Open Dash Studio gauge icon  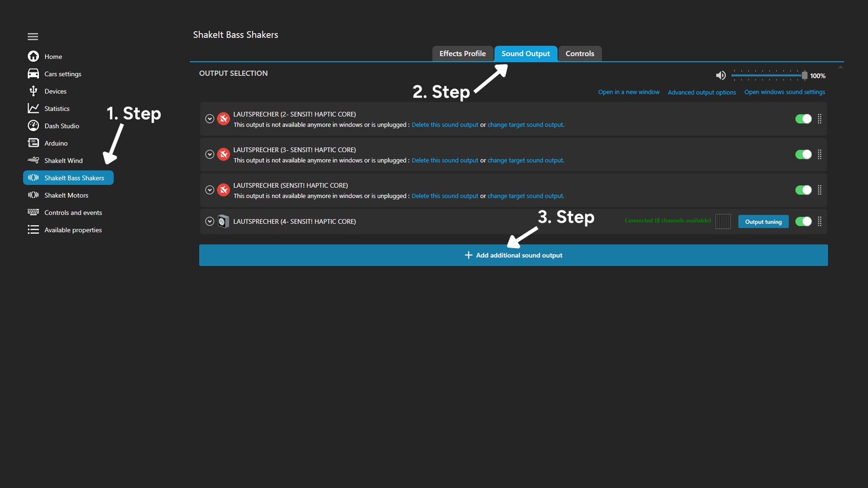coord(33,126)
